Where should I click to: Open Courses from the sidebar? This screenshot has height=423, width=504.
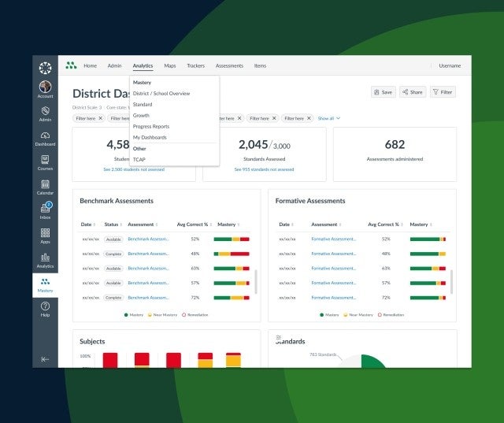[45, 161]
